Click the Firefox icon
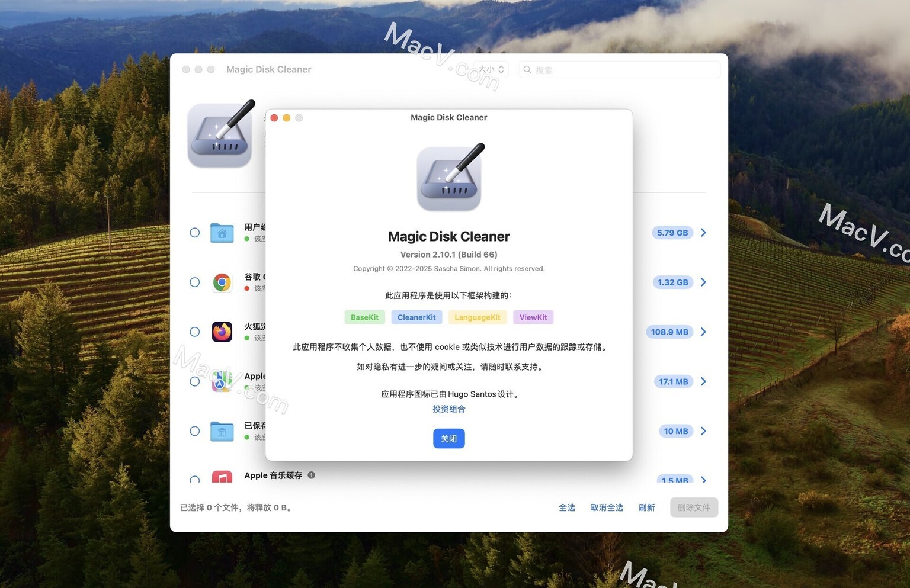Screen dimensions: 910x588 [x=222, y=332]
